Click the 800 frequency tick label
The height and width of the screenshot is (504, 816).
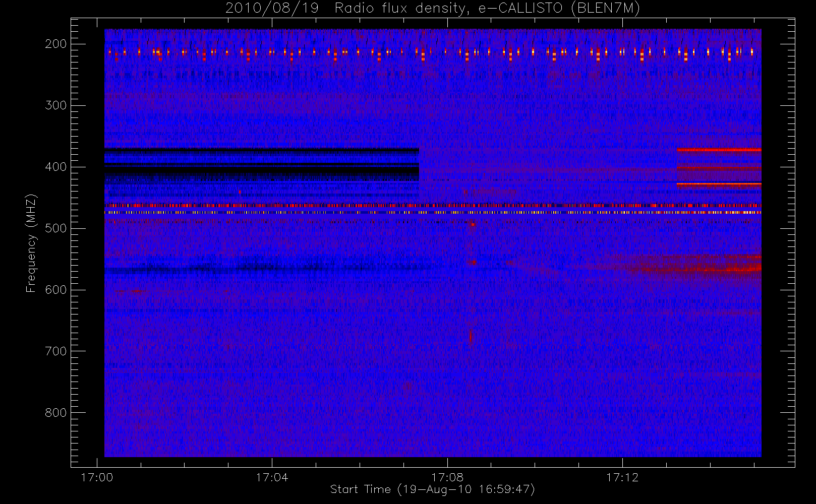click(x=55, y=413)
